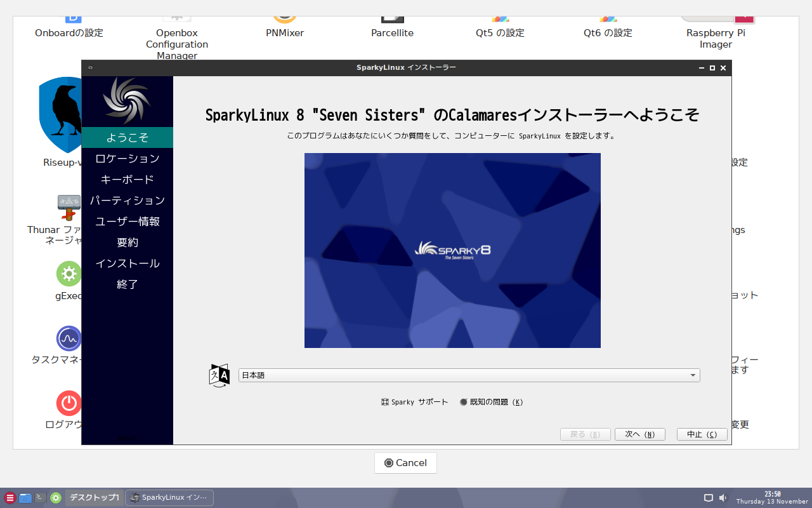Viewport: 812px width, 508px height.
Task: Click the 既知の問題 (K) button
Action: (492, 402)
